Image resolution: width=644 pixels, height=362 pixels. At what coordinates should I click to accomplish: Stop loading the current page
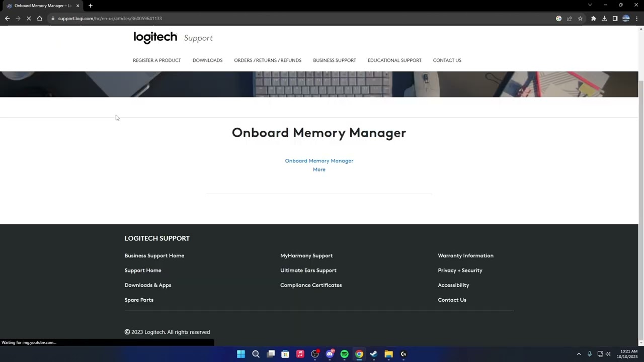tap(29, 19)
